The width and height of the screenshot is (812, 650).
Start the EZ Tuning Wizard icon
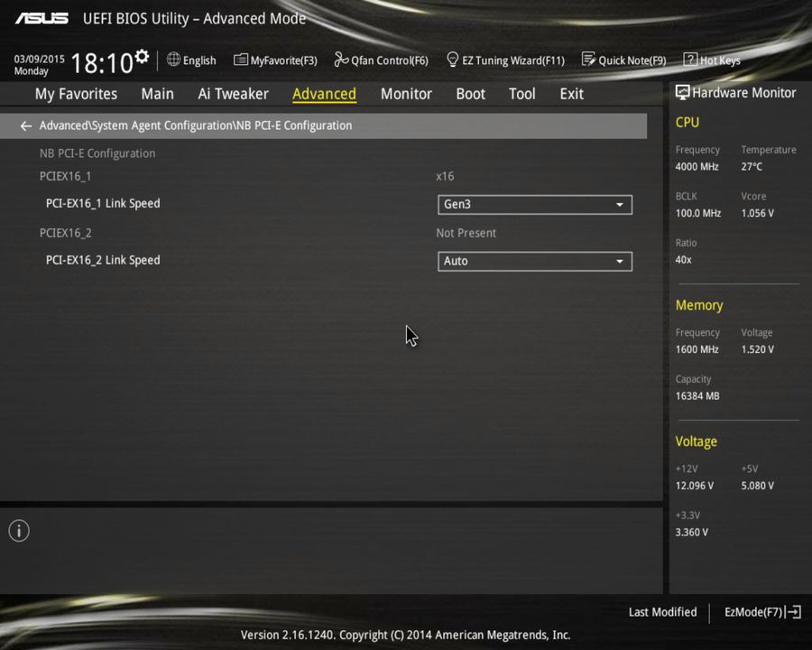(x=453, y=60)
